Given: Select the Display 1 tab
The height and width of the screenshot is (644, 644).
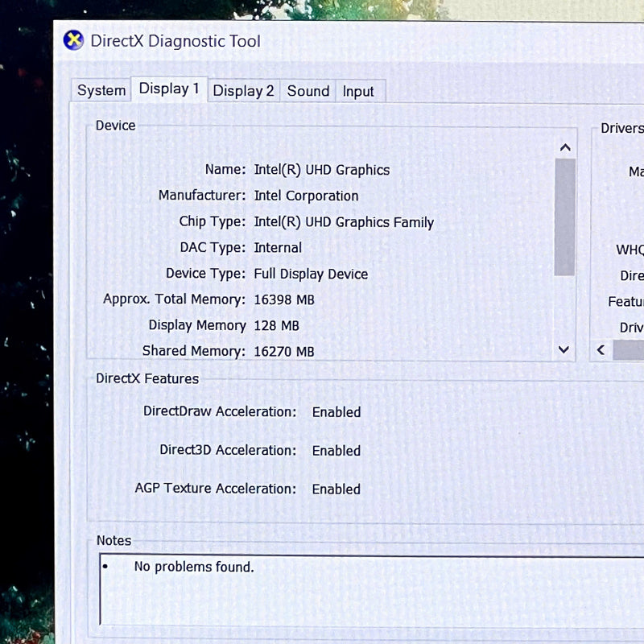Looking at the screenshot, I should (169, 89).
